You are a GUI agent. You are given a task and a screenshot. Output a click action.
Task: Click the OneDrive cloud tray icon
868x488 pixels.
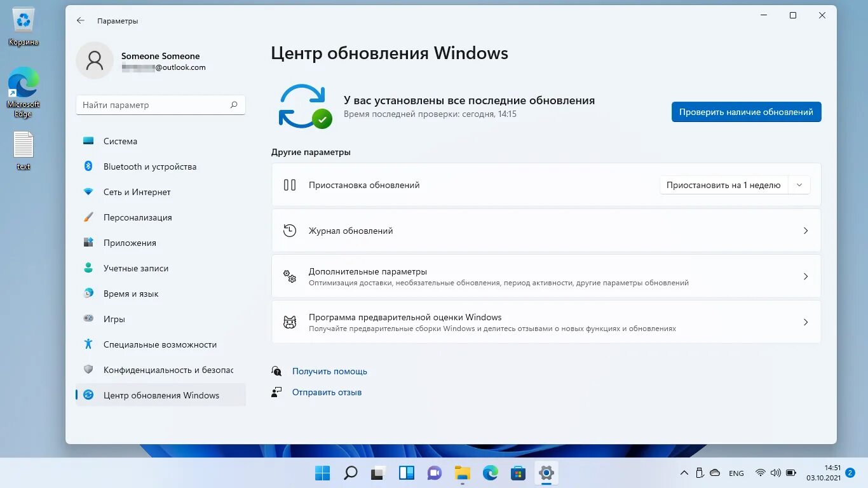[x=715, y=473]
